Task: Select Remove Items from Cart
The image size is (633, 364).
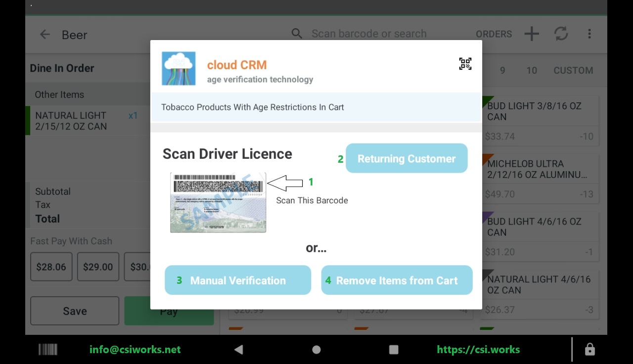Action: 397,280
